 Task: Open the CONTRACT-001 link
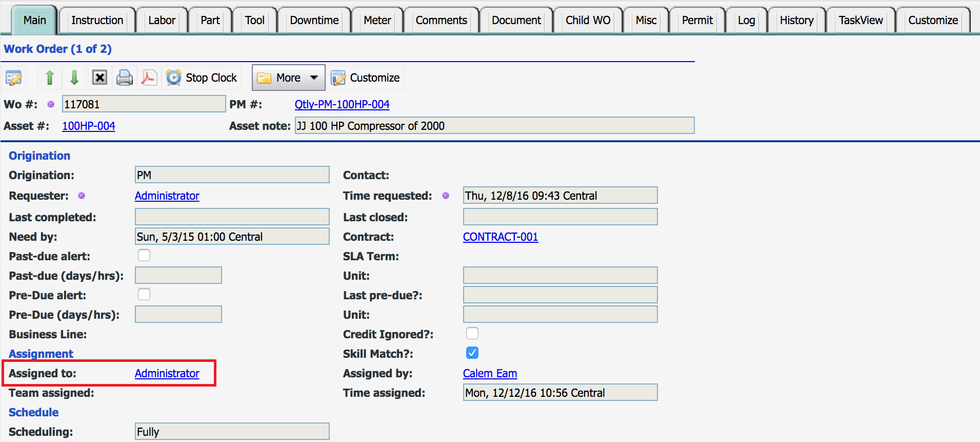coord(501,237)
